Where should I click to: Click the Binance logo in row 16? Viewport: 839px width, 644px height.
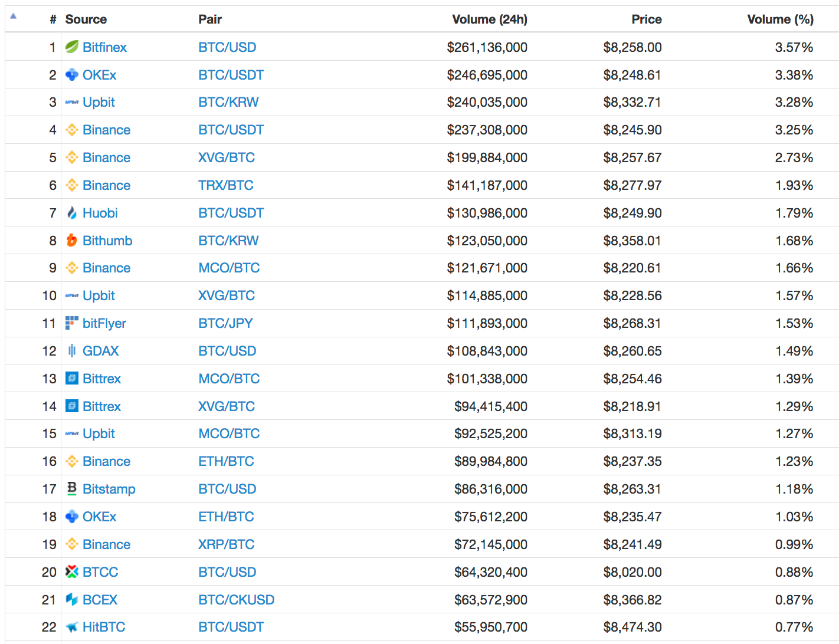(x=72, y=461)
